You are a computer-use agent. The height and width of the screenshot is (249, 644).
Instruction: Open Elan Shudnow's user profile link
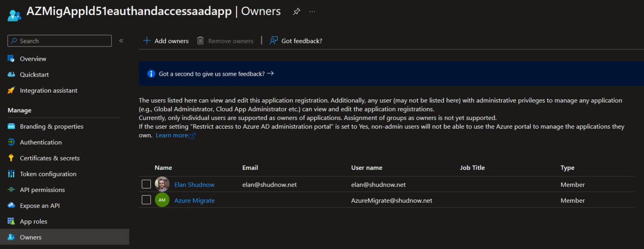pyautogui.click(x=195, y=185)
